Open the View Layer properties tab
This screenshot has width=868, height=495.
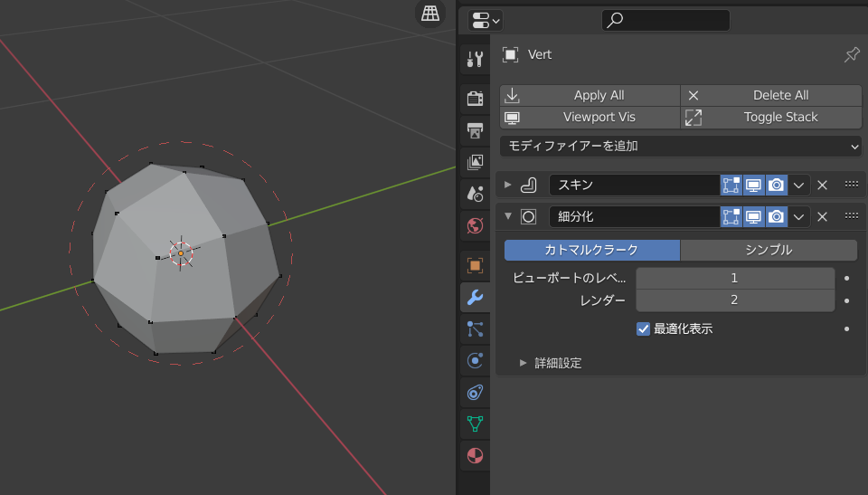point(475,162)
